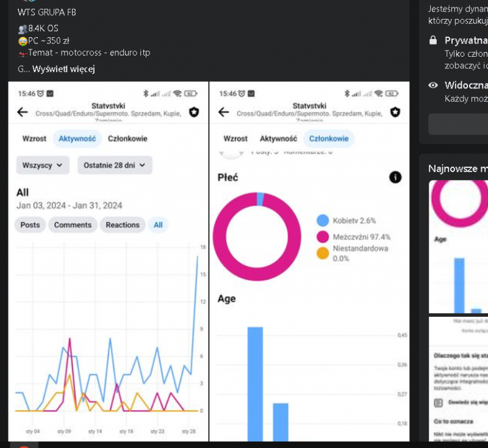Click pink Mężczyźni legend color dot
The image size is (488, 448).
[x=323, y=237]
